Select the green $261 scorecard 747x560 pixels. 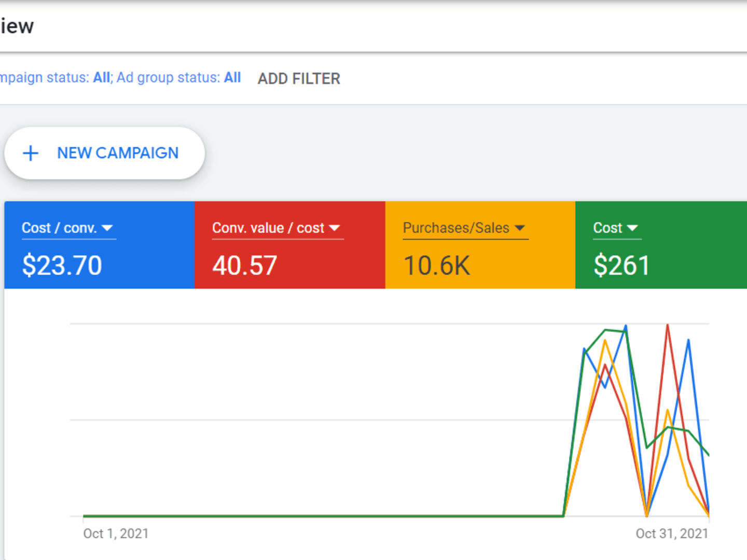(x=661, y=245)
